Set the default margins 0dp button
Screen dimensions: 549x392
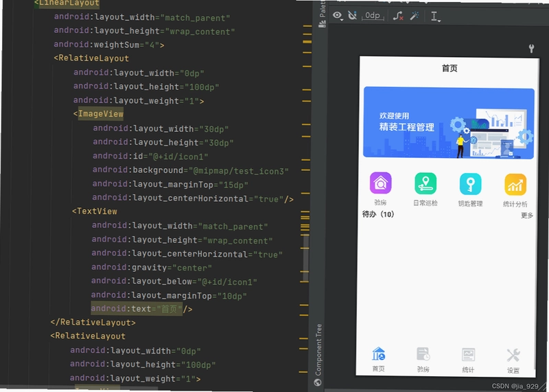[373, 16]
